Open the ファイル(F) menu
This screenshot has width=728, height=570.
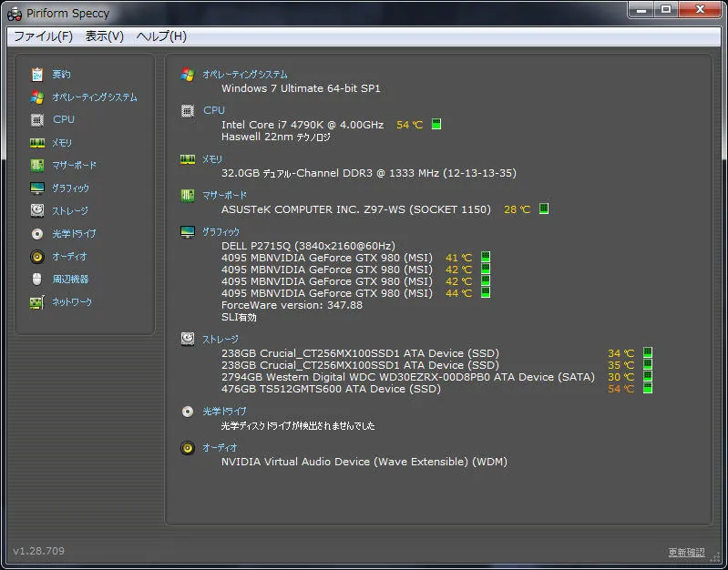[x=43, y=36]
